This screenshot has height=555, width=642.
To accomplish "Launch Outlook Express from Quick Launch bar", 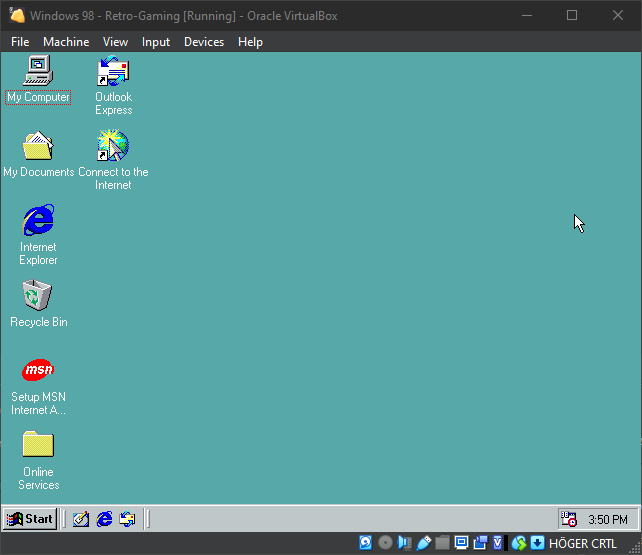I will point(127,519).
